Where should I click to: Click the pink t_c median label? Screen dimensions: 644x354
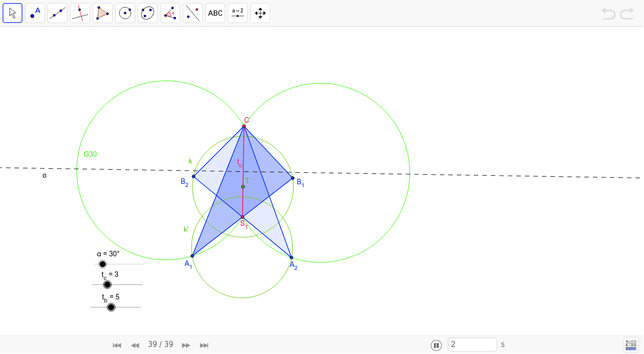pyautogui.click(x=240, y=163)
